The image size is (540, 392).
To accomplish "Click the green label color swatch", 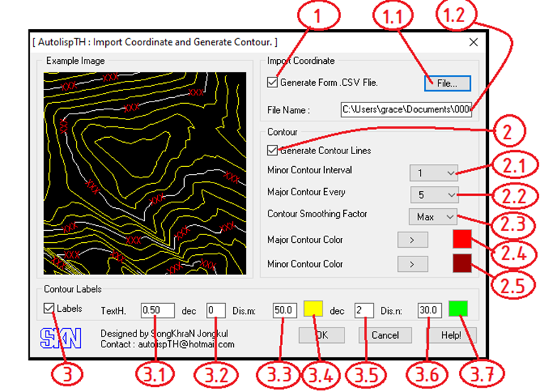I will 458,308.
